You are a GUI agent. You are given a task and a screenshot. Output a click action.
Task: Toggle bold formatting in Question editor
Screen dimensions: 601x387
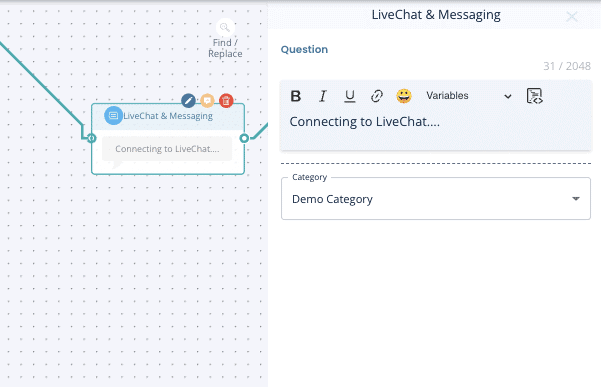(296, 96)
